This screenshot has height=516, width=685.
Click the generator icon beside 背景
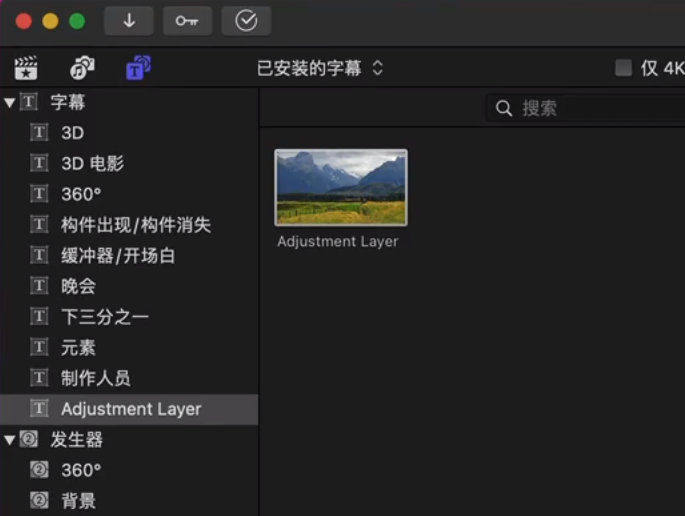39,500
